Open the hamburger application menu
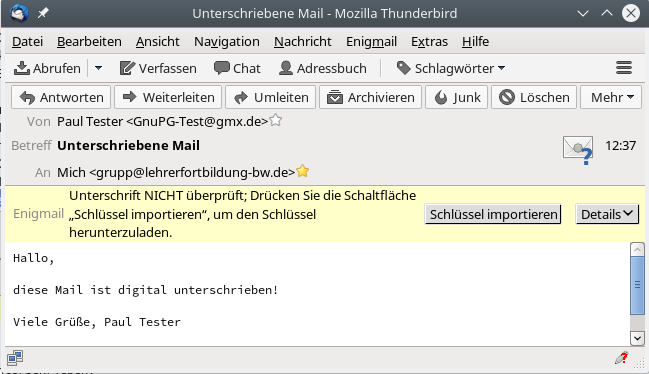Viewport: 649px width, 374px height. (624, 67)
